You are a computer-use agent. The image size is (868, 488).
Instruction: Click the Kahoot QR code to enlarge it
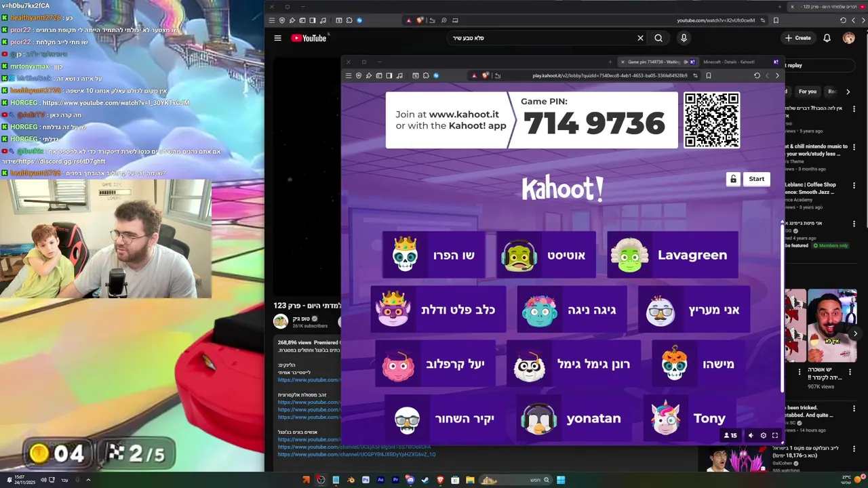pos(711,120)
